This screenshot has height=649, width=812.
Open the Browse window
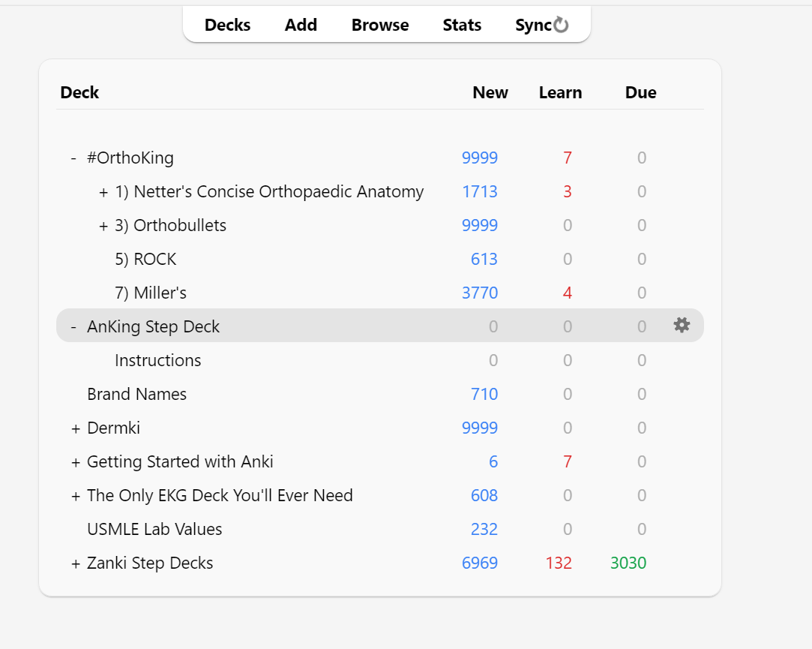pyautogui.click(x=380, y=25)
